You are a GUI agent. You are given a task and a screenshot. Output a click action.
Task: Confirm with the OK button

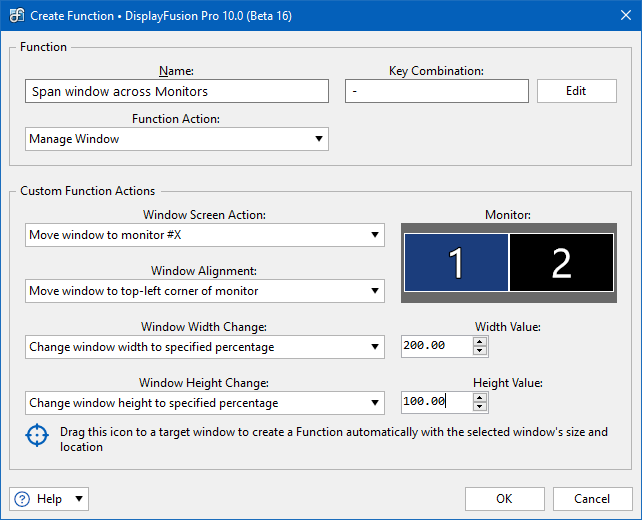click(x=504, y=499)
